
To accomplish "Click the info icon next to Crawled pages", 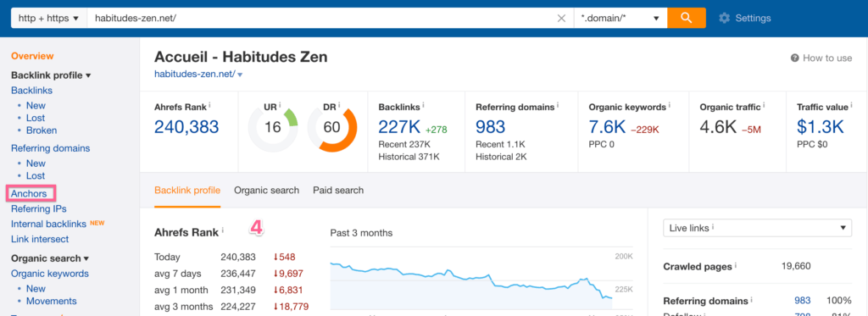I will 737,266.
